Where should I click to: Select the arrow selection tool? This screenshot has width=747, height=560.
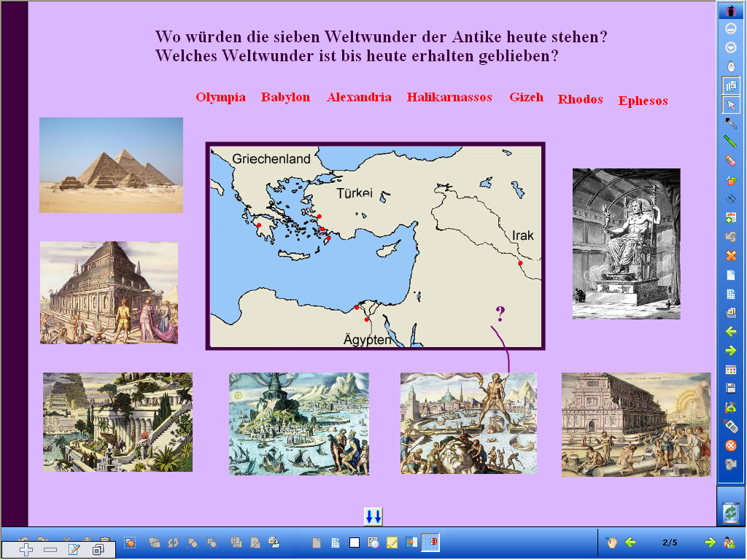[731, 105]
